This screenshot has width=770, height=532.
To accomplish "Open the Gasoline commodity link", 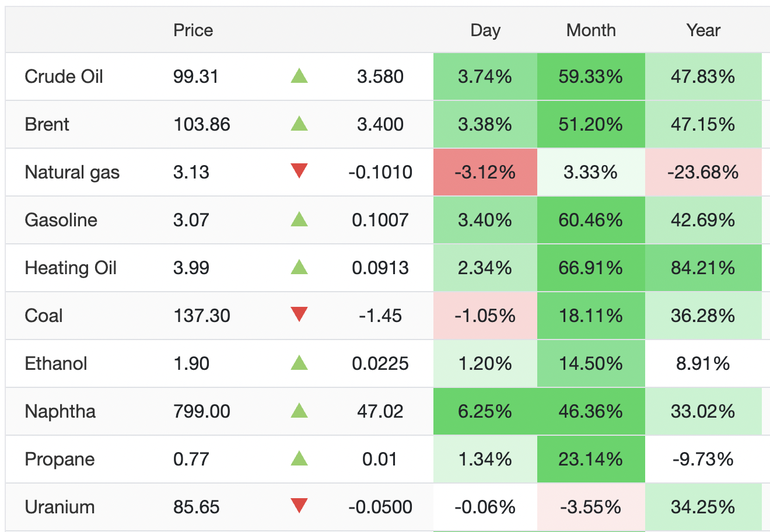I will [61, 220].
